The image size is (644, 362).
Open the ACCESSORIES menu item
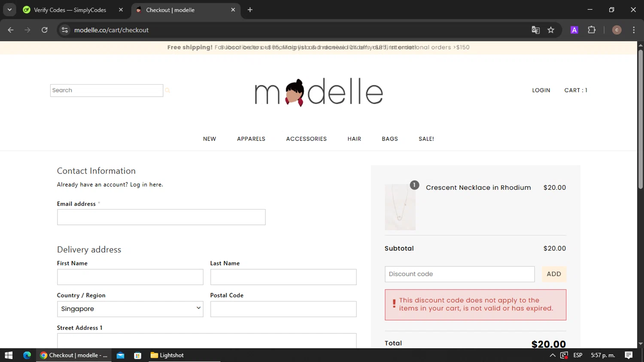click(307, 139)
